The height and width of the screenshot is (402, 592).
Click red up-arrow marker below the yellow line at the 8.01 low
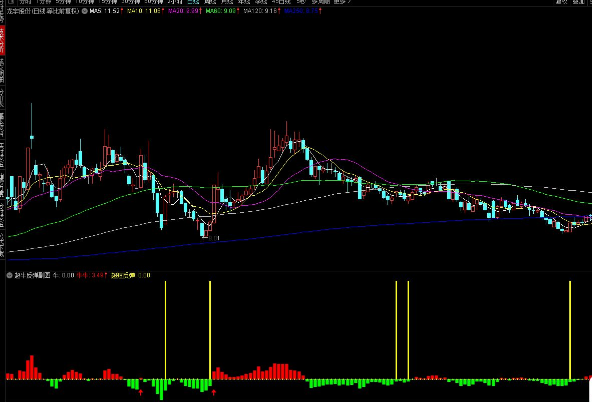[x=214, y=393]
